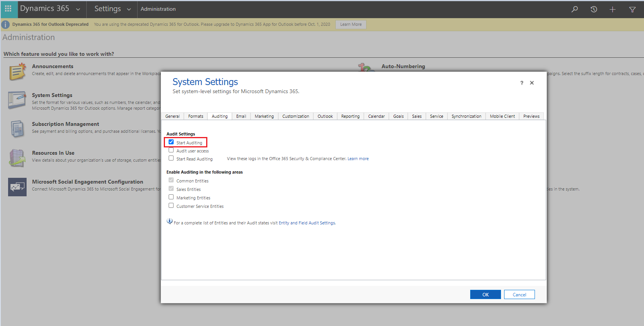Toggle Common Entities checkbox
This screenshot has width=644, height=326.
click(171, 180)
